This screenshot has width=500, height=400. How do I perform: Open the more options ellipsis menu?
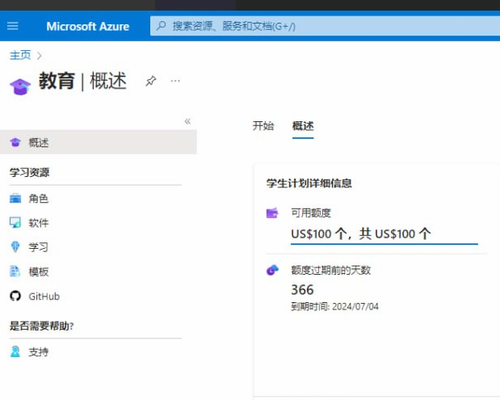pyautogui.click(x=175, y=81)
